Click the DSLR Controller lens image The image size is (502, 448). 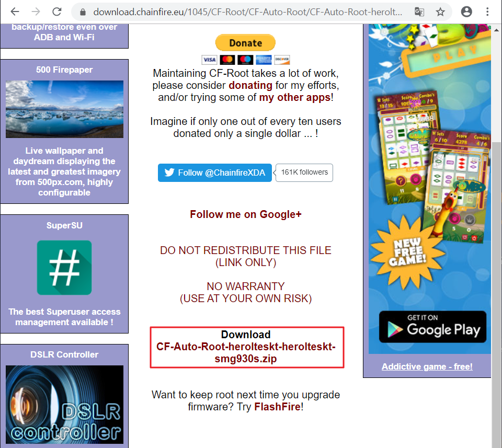[x=64, y=405]
